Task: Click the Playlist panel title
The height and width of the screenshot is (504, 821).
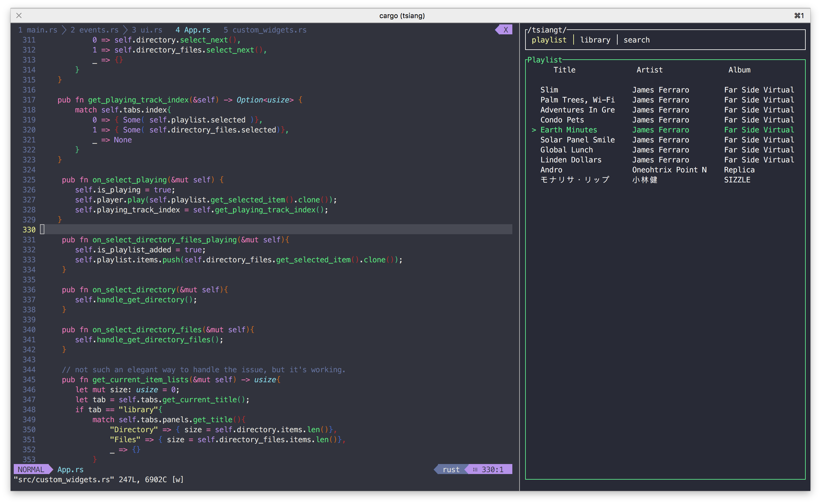Action: click(x=544, y=60)
